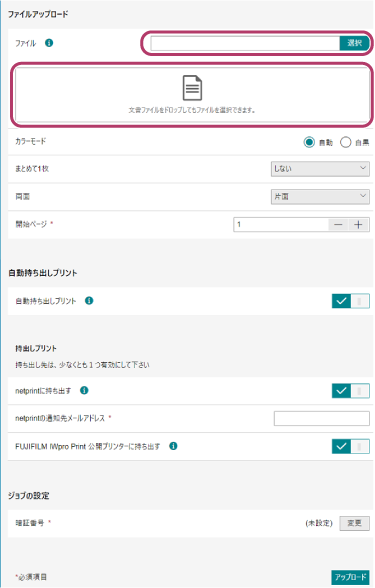The height and width of the screenshot is (588, 375).
Task: Click the info icon next to ファイル
Action: click(x=49, y=43)
